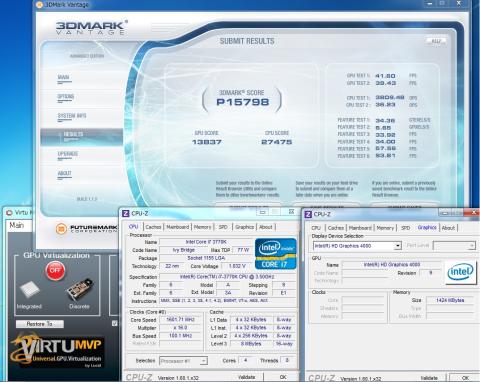
Task: Click the 3DMark Vantage title bar icon
Action: [39, 5]
